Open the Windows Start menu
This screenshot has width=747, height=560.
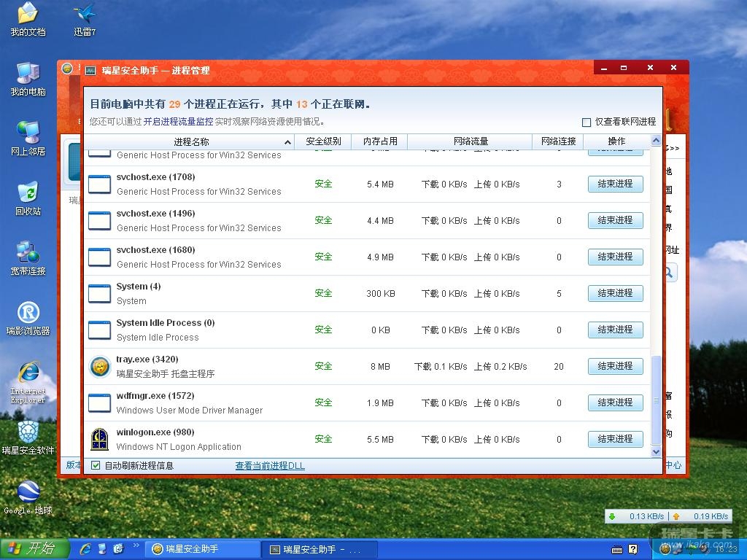[34, 548]
